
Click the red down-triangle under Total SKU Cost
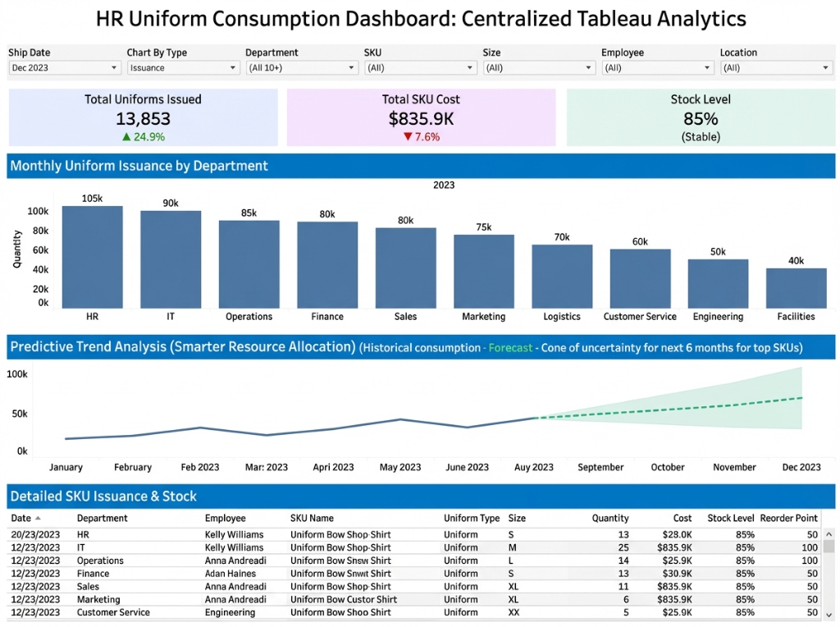coord(407,137)
